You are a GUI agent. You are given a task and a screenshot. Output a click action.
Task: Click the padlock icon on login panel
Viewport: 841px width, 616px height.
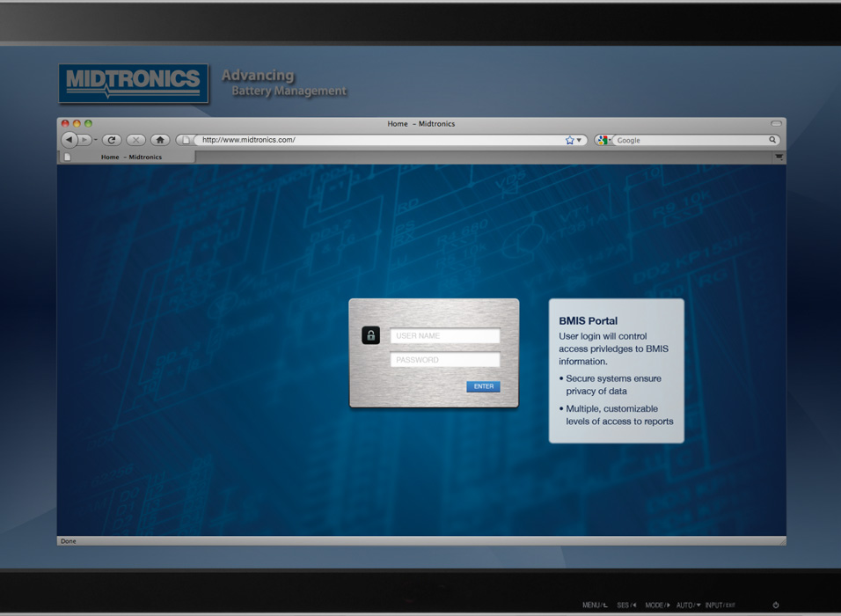click(x=370, y=335)
